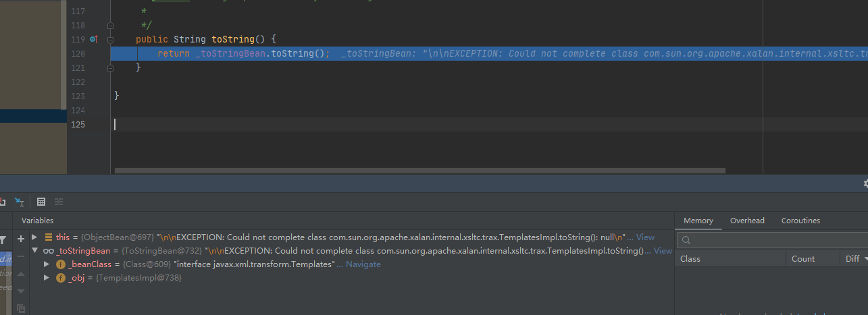
Task: Open the Evaluate Expression calculator icon
Action: pos(41,202)
